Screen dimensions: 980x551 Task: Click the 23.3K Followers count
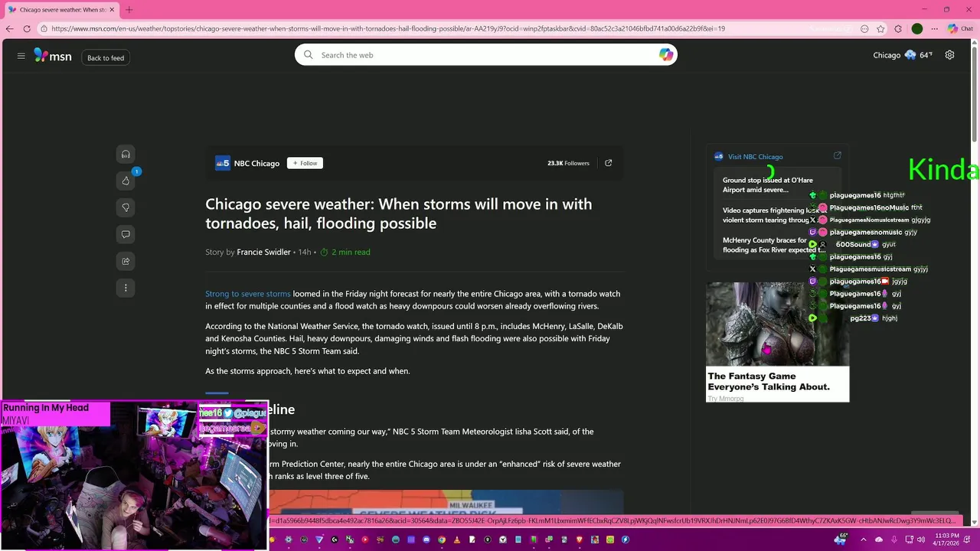point(568,163)
